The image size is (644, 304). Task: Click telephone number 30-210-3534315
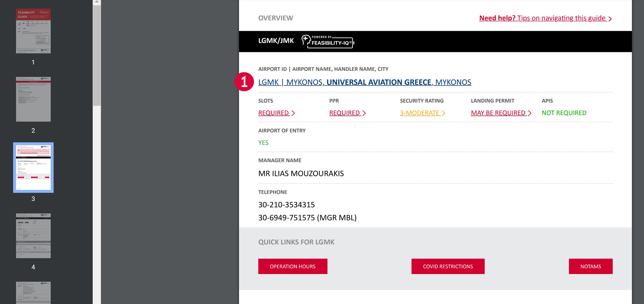click(x=286, y=205)
